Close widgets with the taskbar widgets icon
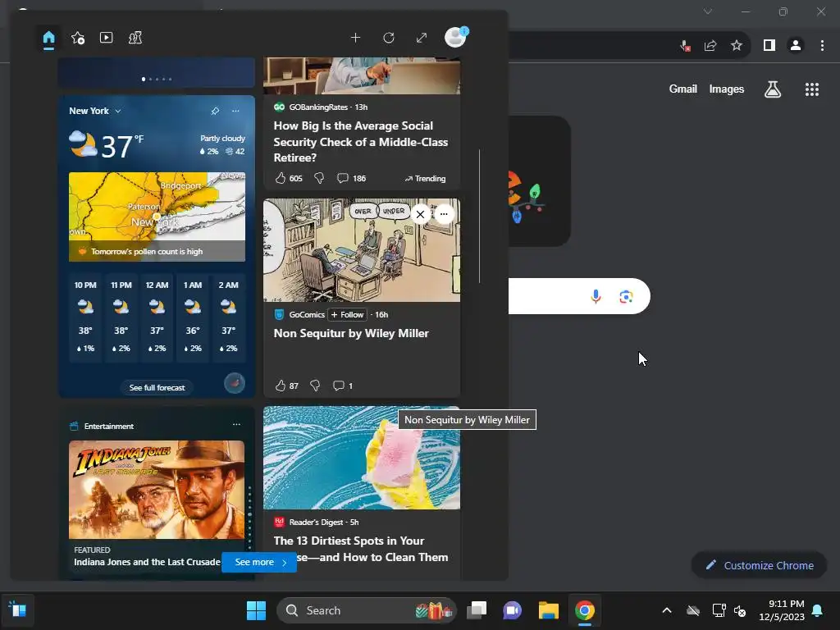Screen dimensions: 840x630 tap(18, 610)
